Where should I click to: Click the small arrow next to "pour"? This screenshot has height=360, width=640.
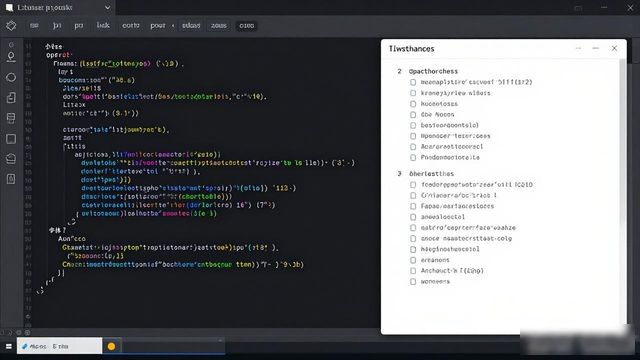coord(173,26)
